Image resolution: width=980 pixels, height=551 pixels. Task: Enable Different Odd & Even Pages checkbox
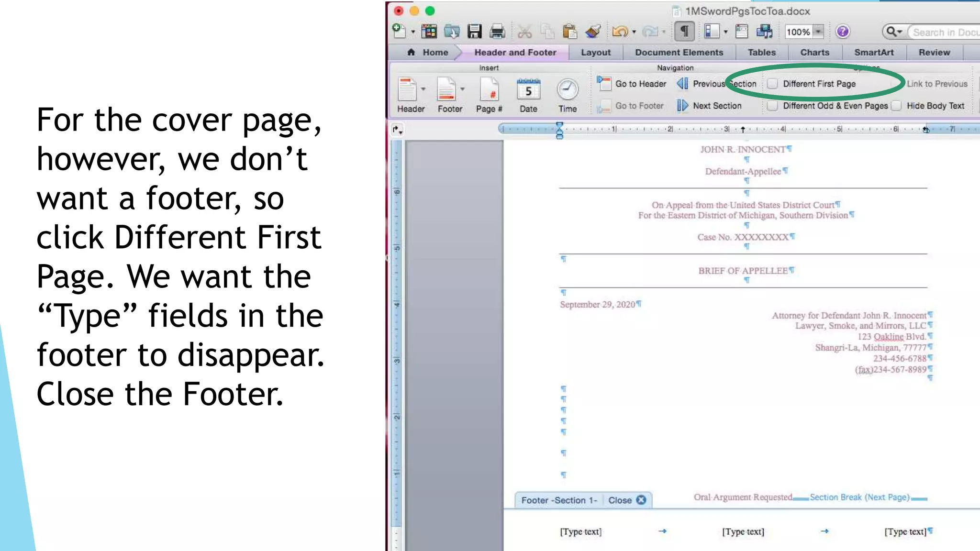(772, 106)
